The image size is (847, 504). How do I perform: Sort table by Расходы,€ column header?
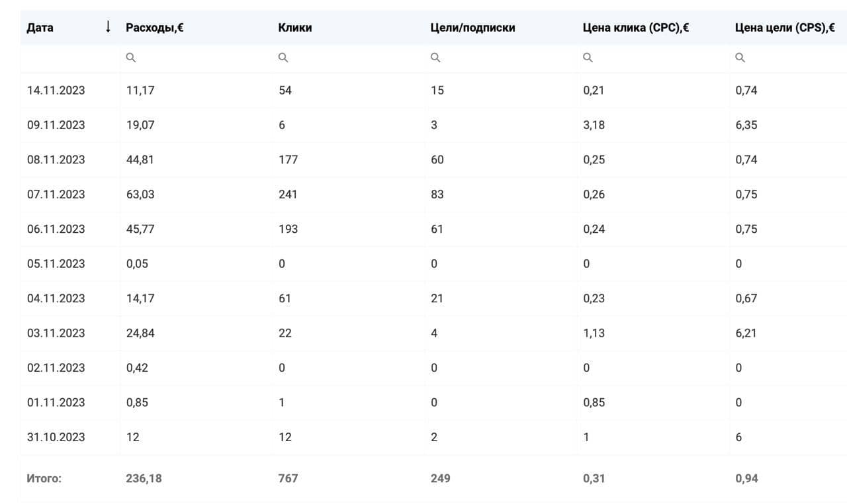coord(155,28)
